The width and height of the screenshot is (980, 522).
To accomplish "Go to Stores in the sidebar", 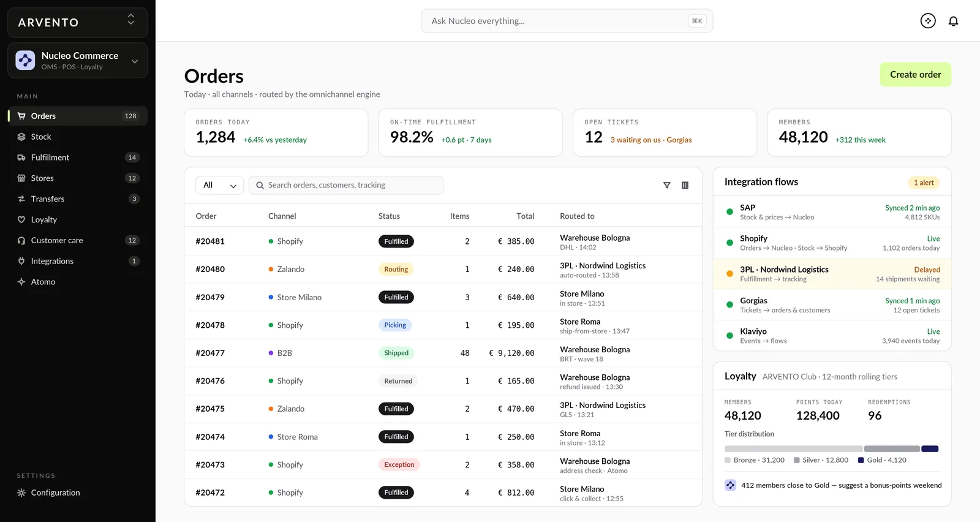I will tap(78, 178).
